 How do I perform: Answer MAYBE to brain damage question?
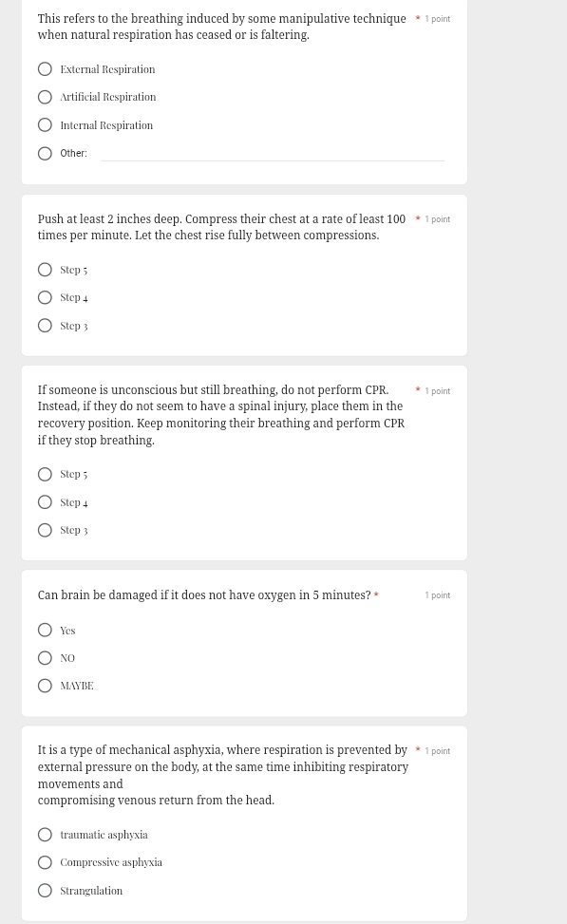click(x=45, y=686)
